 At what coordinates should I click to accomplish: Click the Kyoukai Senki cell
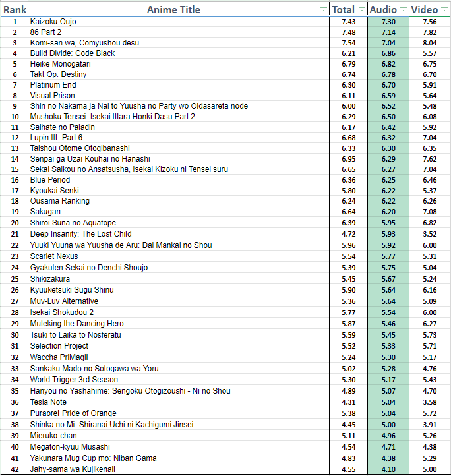179,191
